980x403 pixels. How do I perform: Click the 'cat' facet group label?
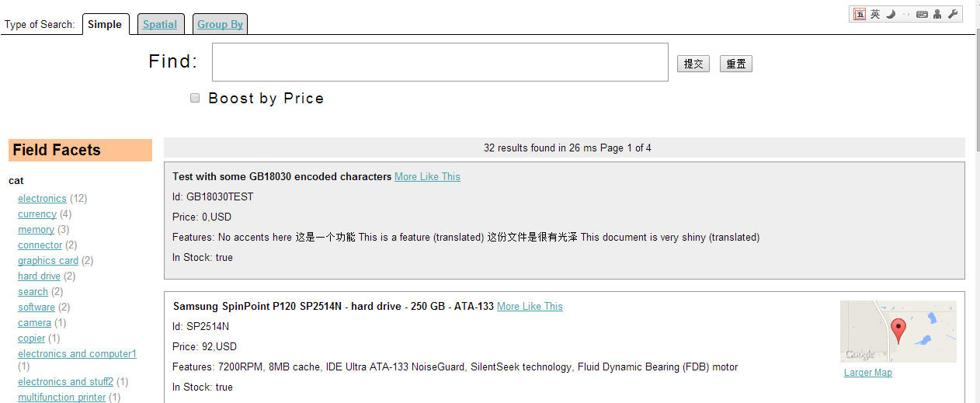(x=16, y=180)
